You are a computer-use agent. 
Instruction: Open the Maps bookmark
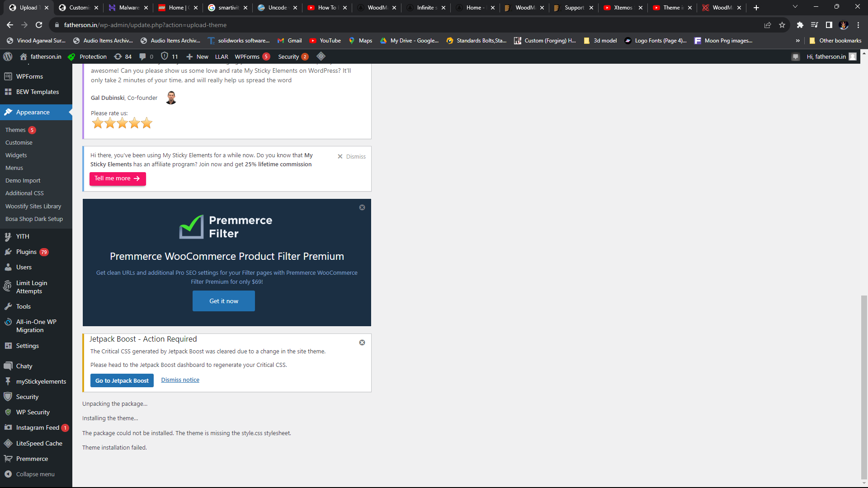(360, 41)
